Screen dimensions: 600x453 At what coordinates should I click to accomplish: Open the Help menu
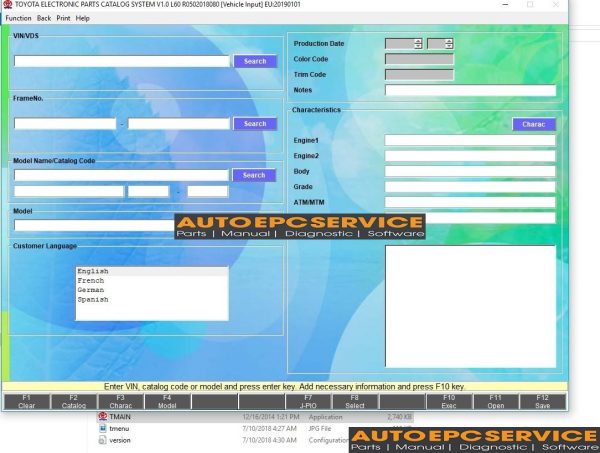[82, 18]
